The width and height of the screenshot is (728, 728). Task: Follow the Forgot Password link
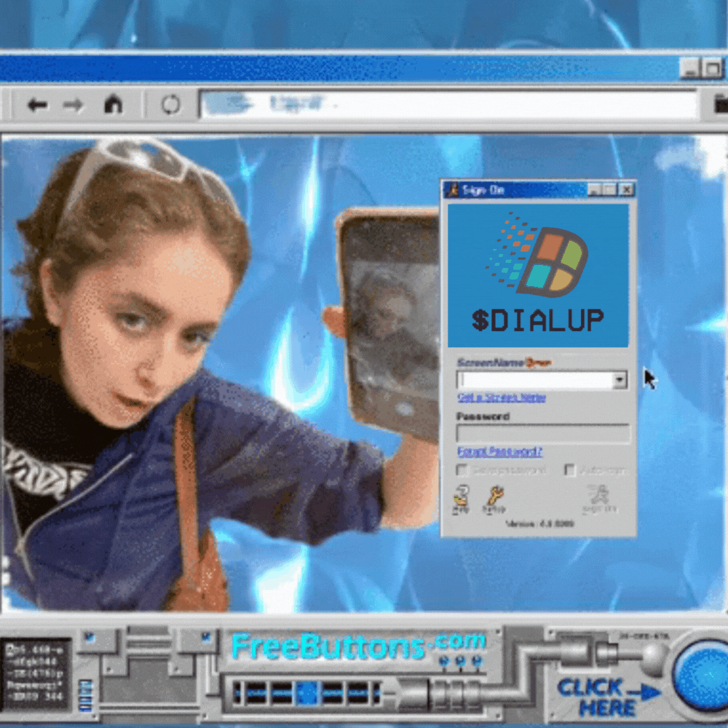[500, 452]
